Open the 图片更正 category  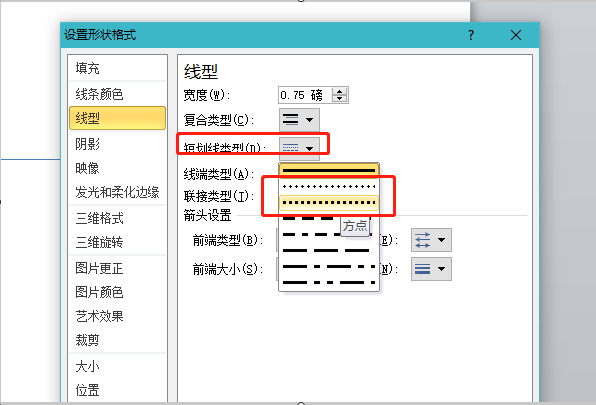(x=117, y=268)
